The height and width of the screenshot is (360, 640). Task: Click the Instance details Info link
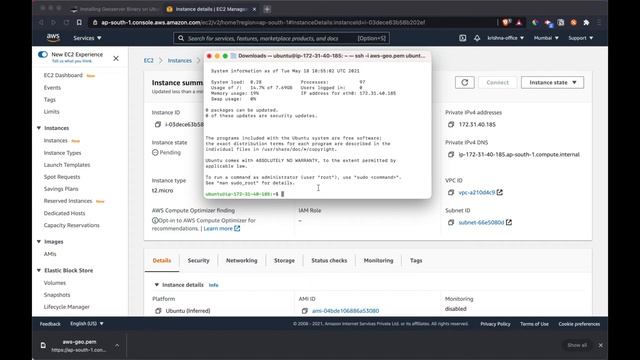(x=213, y=285)
